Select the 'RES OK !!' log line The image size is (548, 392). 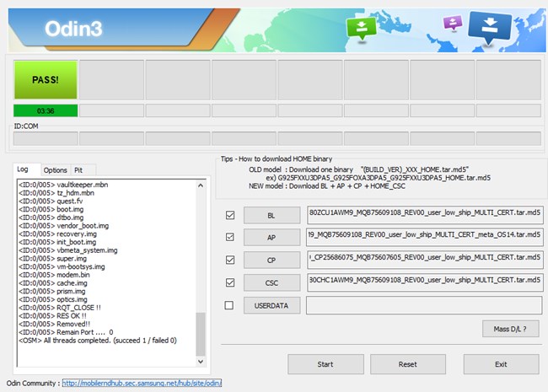[52, 316]
